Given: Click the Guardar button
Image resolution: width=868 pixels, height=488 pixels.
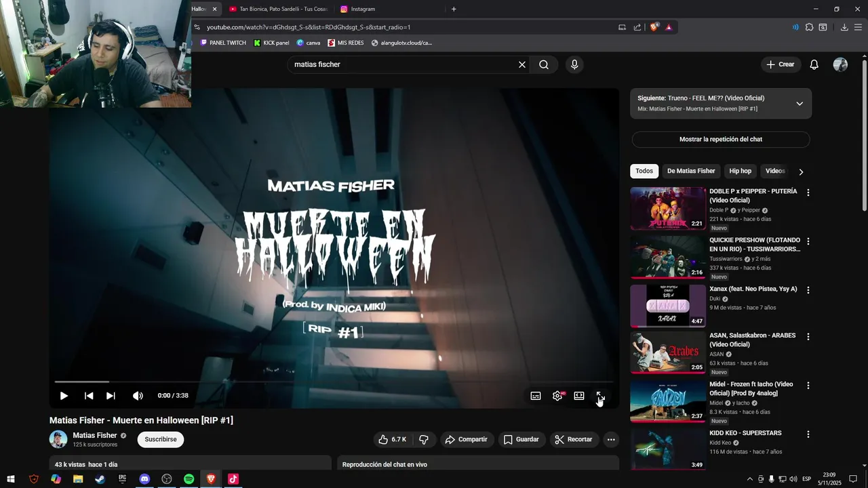Looking at the screenshot, I should coord(521,439).
